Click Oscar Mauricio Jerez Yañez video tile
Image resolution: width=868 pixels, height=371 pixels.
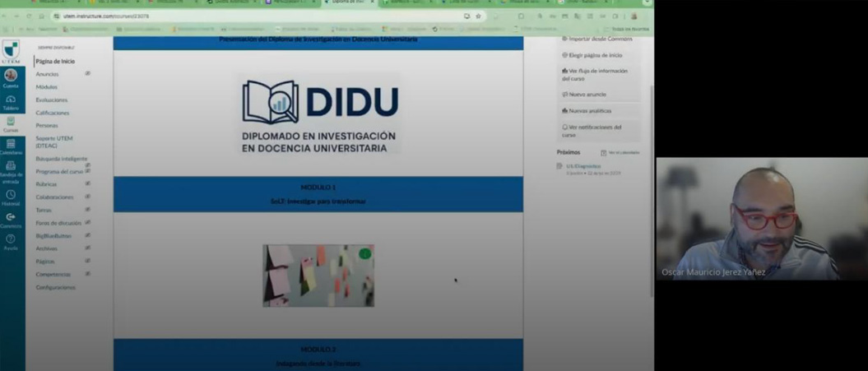coord(762,219)
